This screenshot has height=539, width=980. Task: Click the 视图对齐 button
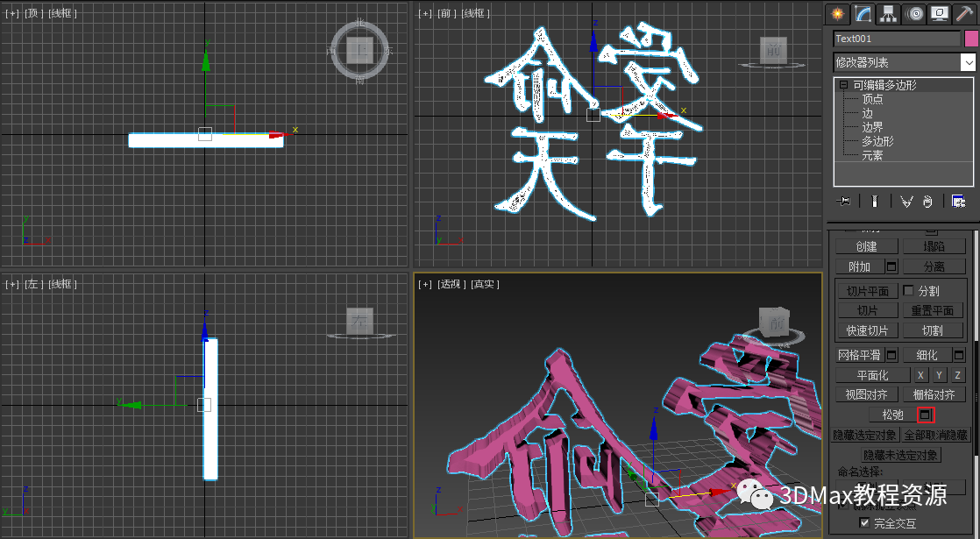coord(867,394)
